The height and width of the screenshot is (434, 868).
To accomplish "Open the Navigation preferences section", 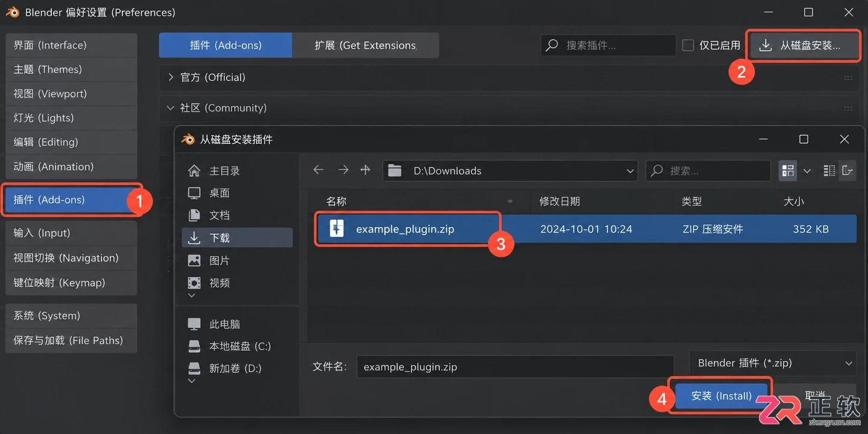I will tap(71, 258).
